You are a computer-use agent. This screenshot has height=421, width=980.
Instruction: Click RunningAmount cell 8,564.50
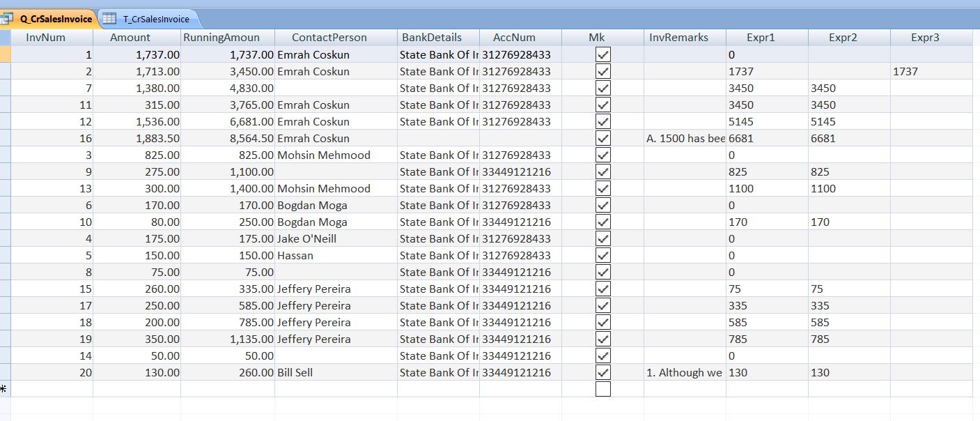228,138
